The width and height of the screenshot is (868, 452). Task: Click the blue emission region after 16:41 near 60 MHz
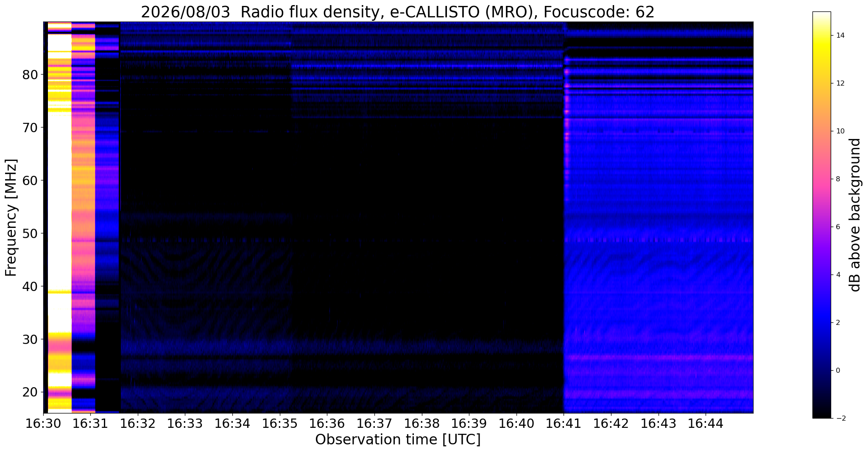659,180
